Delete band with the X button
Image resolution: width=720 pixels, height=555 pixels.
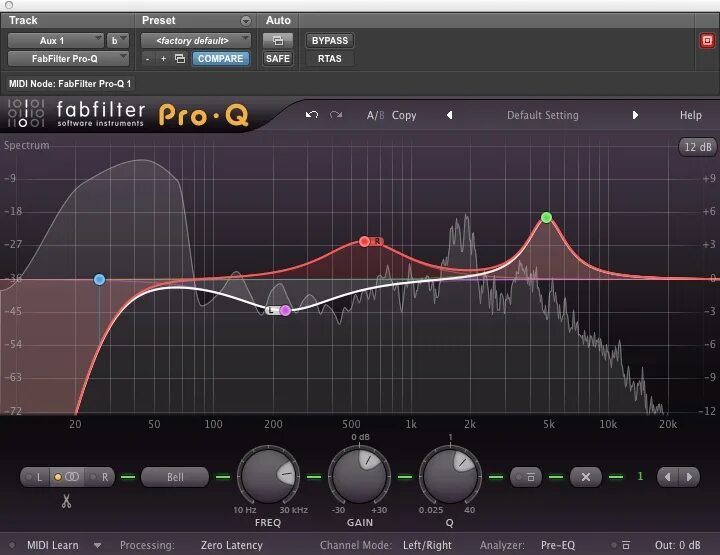585,477
